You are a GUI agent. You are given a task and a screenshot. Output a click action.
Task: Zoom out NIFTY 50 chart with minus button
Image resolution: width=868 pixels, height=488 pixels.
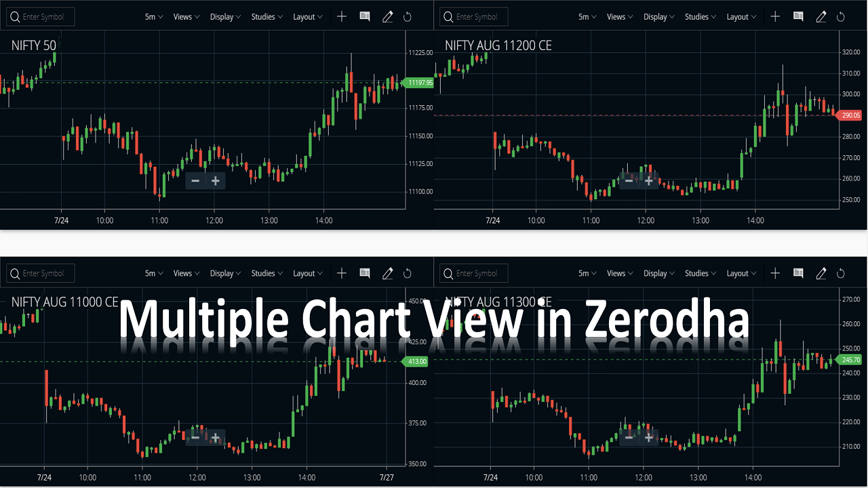195,181
